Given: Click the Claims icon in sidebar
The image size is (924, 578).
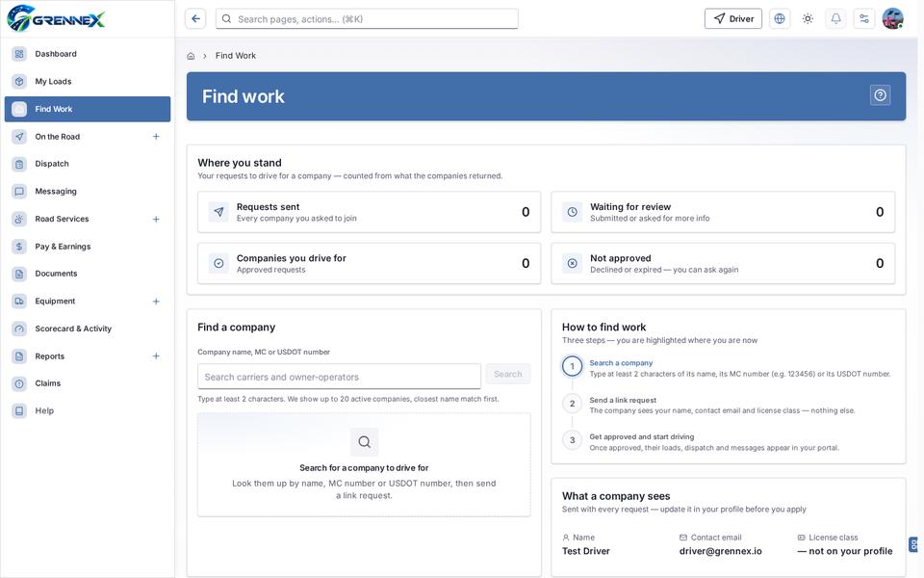Looking at the screenshot, I should tap(19, 383).
